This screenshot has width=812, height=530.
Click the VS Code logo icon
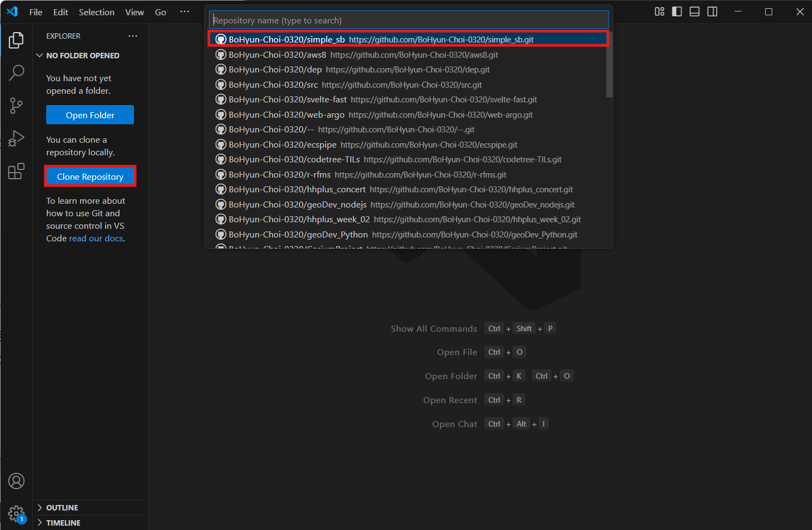(12, 11)
